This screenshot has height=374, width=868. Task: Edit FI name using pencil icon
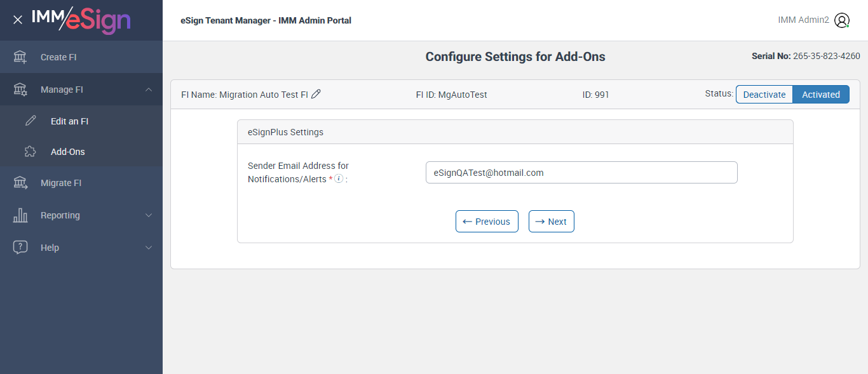click(x=316, y=94)
